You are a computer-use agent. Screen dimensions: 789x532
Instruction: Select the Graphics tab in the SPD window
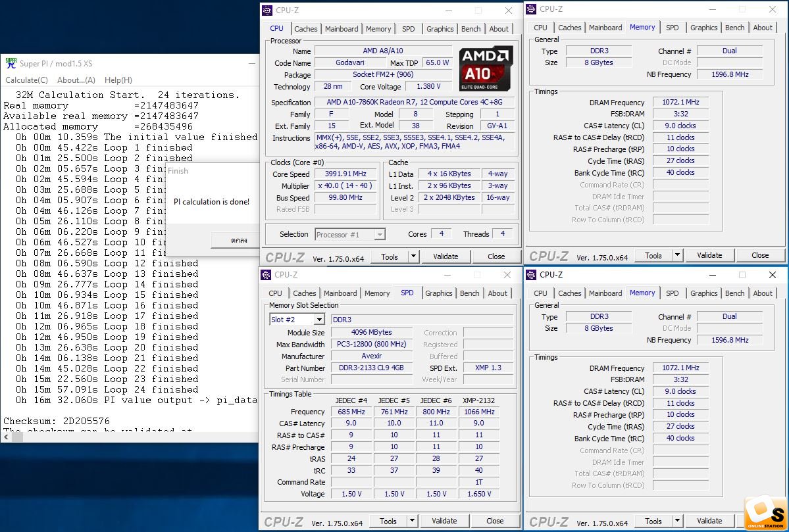pos(439,293)
